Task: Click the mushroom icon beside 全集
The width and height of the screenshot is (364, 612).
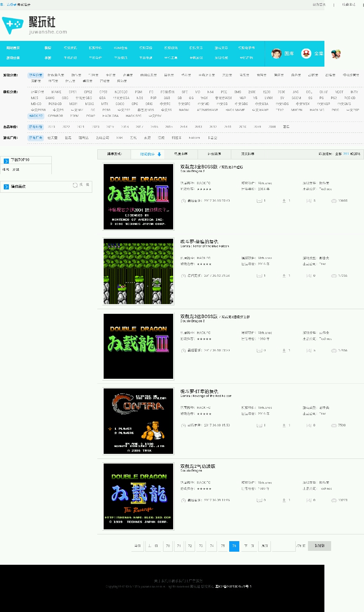Action: [x=306, y=54]
